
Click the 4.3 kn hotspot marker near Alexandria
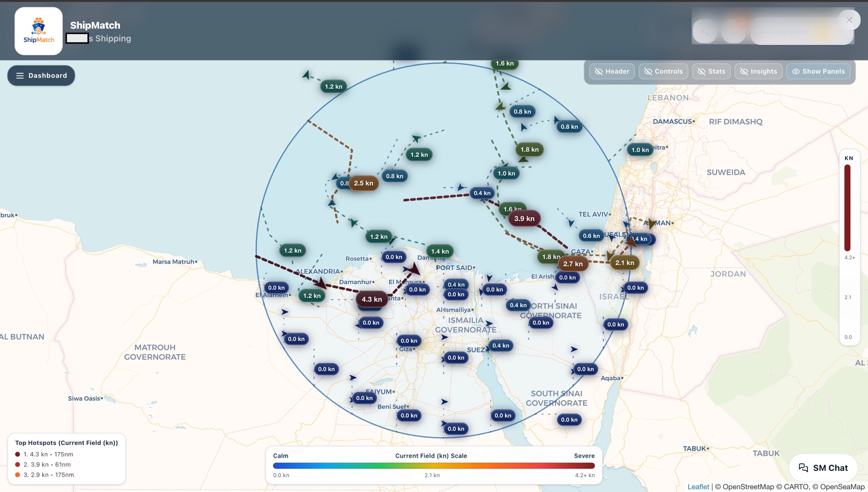coord(371,299)
